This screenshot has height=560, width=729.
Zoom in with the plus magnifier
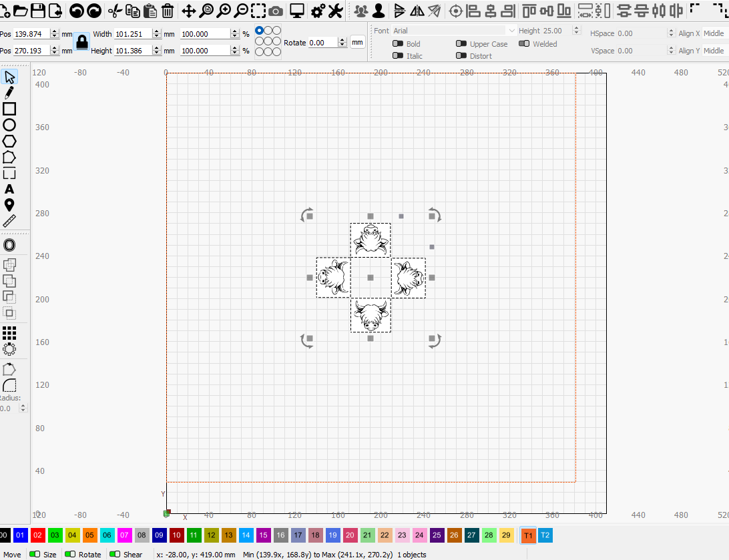coord(224,10)
